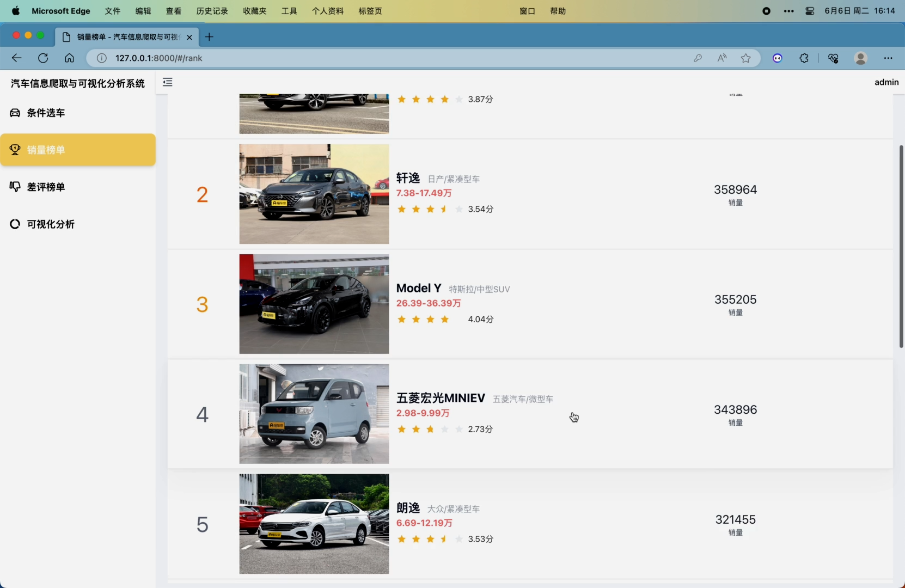Click the 五菱宏光MINIEV car photo
Image resolution: width=905 pixels, height=588 pixels.
(314, 414)
